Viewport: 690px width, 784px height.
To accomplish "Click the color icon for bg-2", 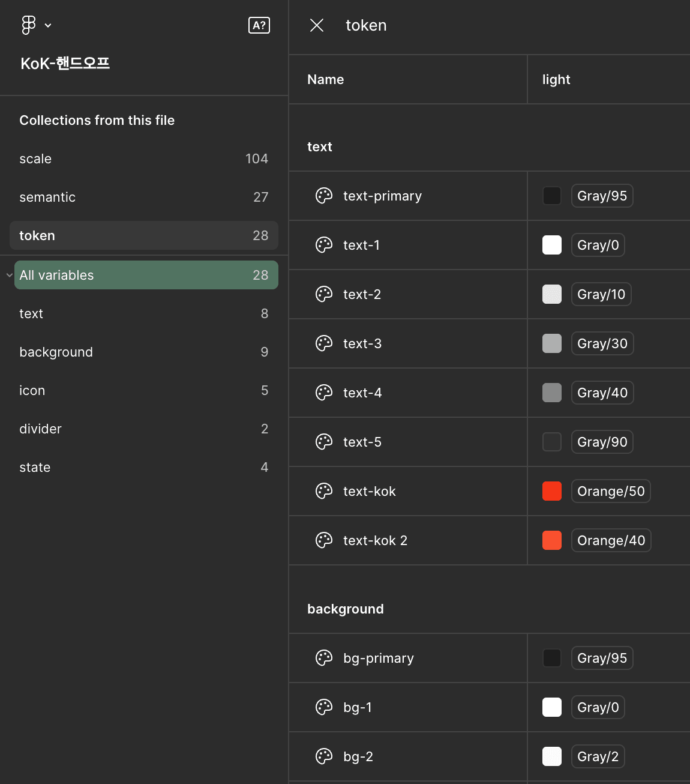I will point(324,756).
